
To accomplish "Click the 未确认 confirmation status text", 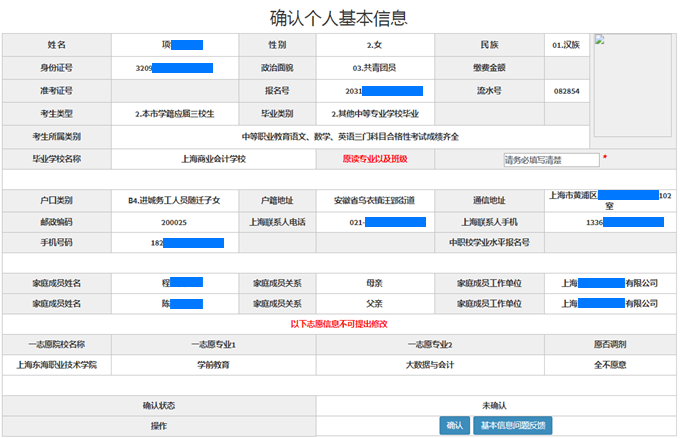I will (x=495, y=405).
